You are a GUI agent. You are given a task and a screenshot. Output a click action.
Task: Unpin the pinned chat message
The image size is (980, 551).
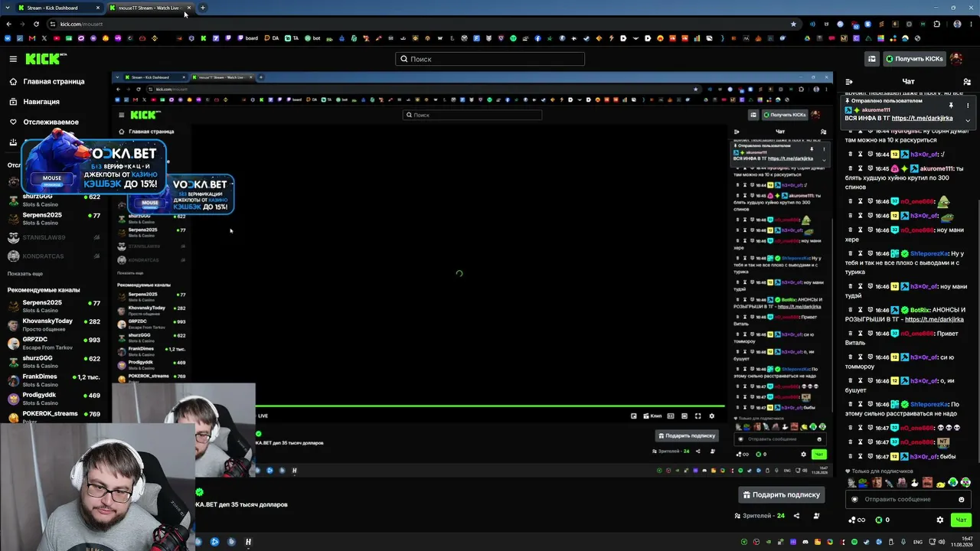point(951,106)
